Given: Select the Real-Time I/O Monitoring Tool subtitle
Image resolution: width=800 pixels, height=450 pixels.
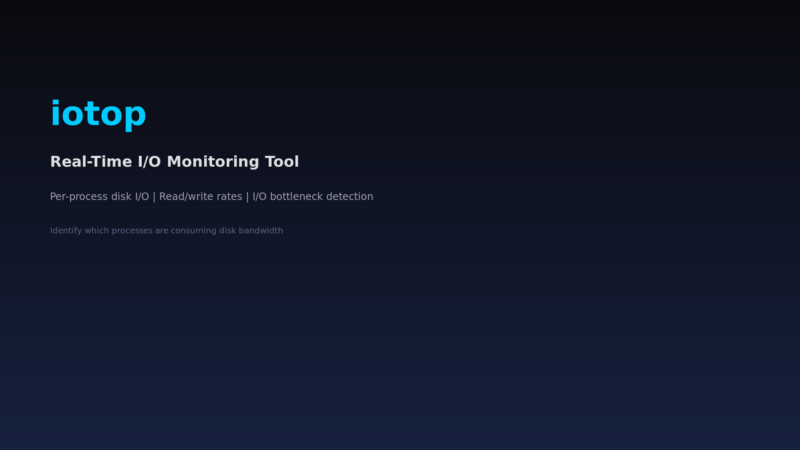Looking at the screenshot, I should (x=174, y=162).
